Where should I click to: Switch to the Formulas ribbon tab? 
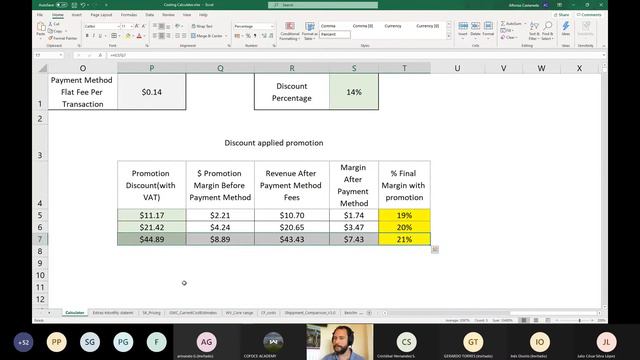click(129, 15)
